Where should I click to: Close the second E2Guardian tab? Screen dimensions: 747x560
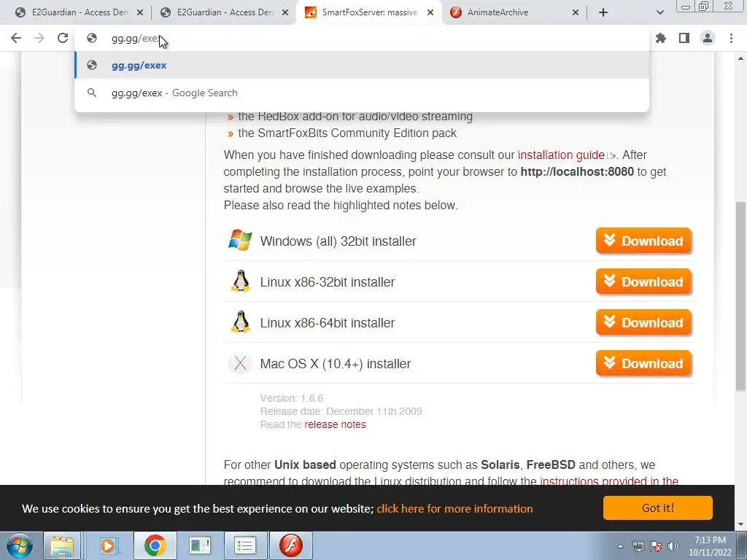click(285, 13)
